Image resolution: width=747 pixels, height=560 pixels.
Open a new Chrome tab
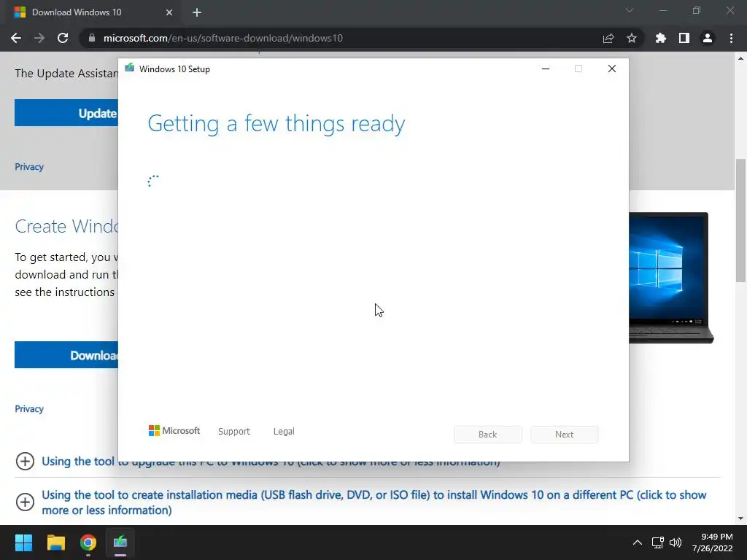pos(197,12)
